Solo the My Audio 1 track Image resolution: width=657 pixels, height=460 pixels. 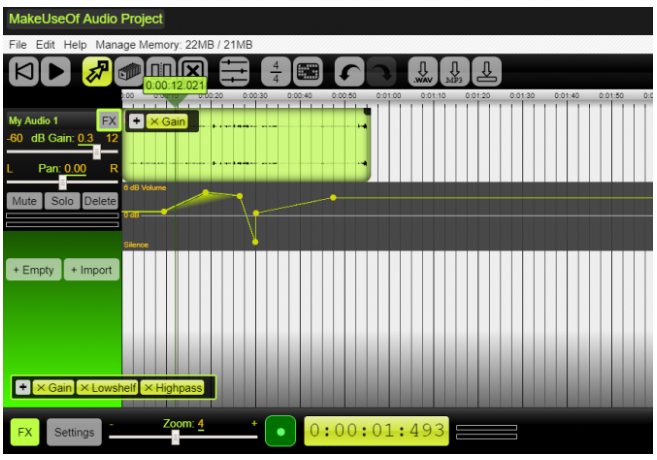62,201
